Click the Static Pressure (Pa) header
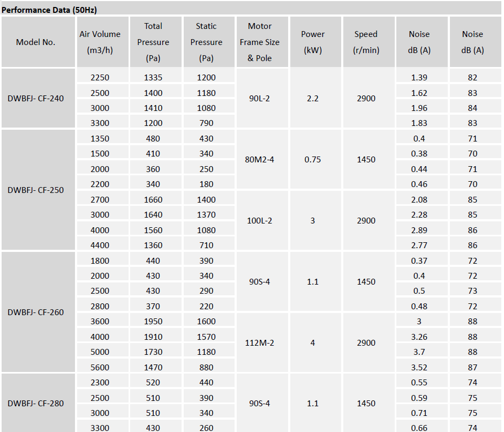 click(206, 42)
